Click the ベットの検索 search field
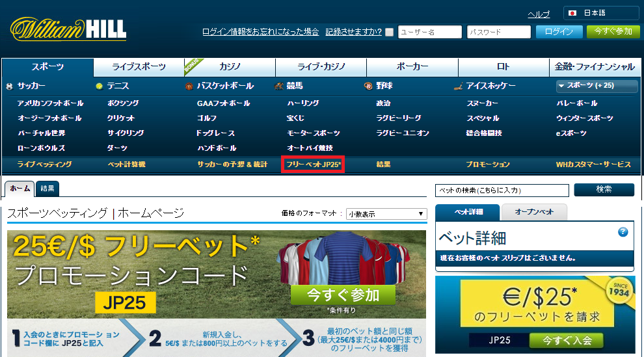Viewport: 644px width, 357px height. 502,191
